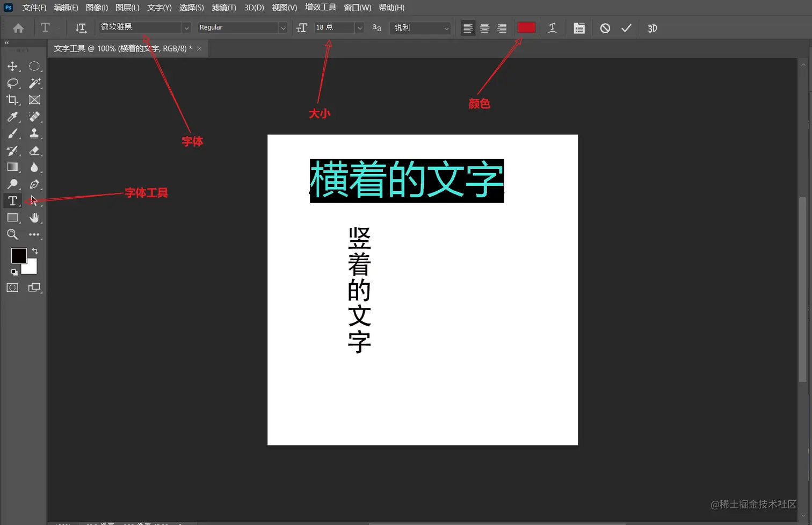812x525 pixels.
Task: Open the 编辑(E) menu
Action: click(x=66, y=8)
